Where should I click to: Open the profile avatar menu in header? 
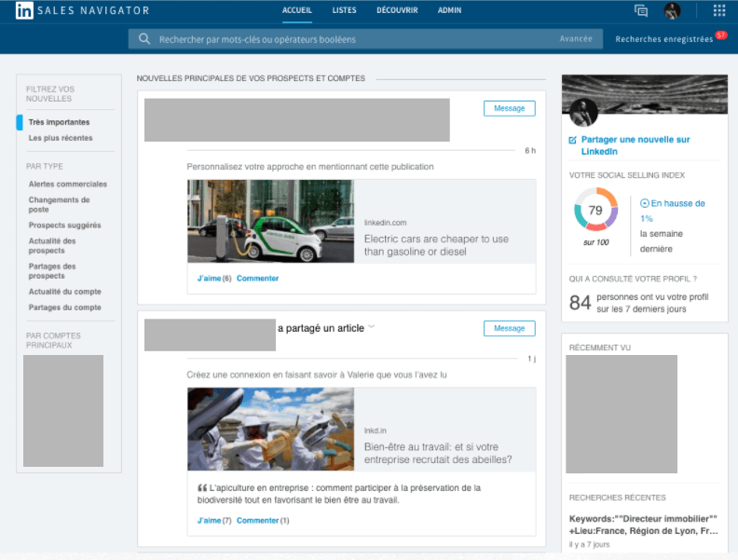[x=672, y=10]
